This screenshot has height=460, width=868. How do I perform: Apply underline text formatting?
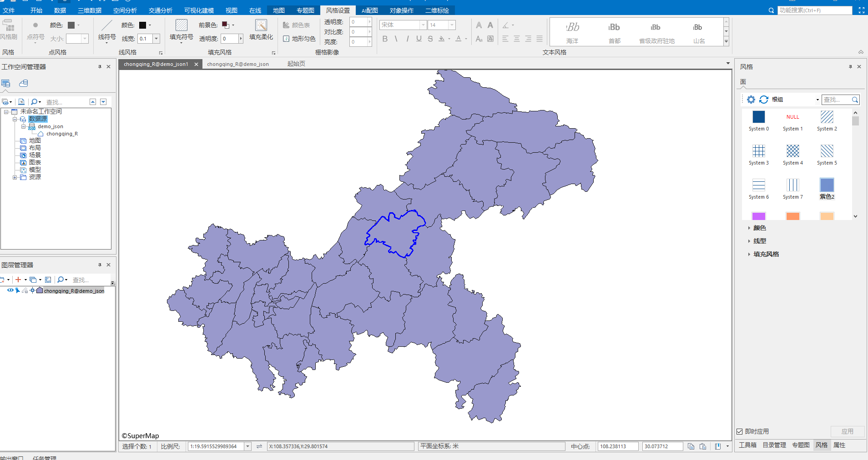point(418,39)
